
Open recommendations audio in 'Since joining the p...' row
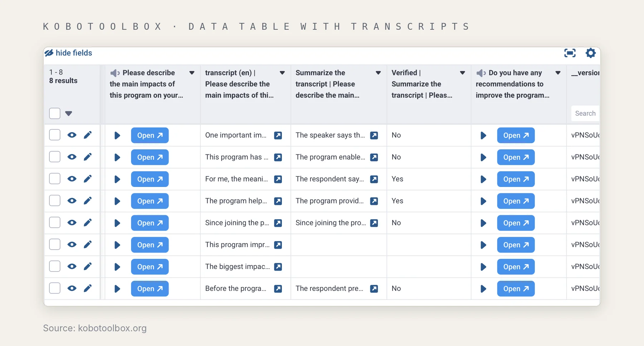point(516,223)
